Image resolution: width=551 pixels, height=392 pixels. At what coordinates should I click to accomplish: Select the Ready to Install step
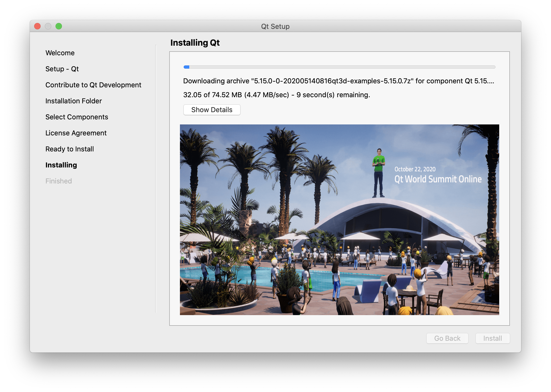coord(69,149)
